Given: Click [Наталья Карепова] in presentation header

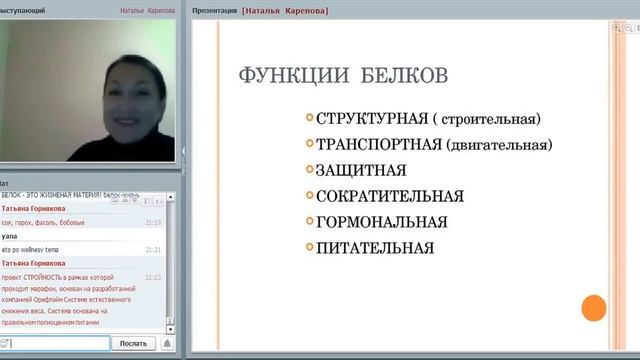Looking at the screenshot, I should 285,11.
